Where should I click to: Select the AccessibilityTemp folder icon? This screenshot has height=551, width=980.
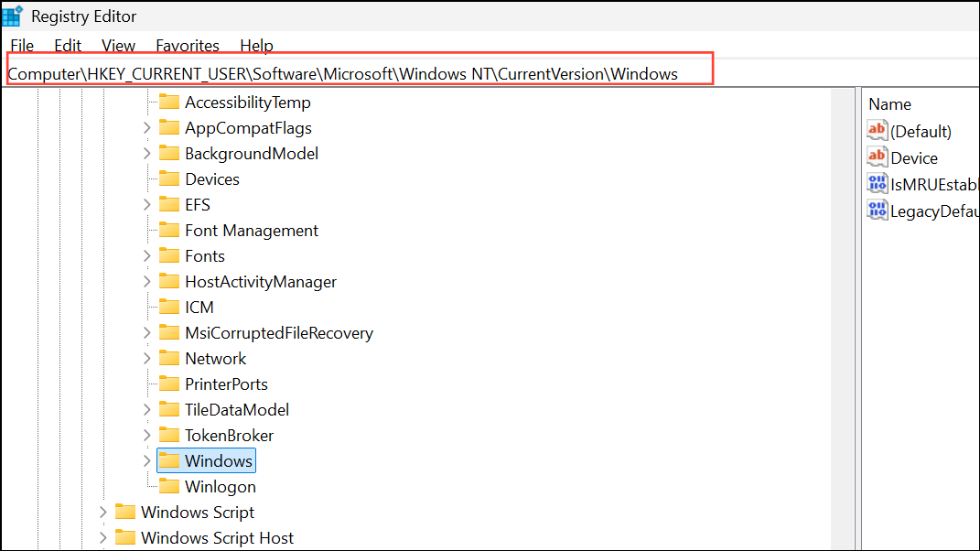click(x=168, y=102)
